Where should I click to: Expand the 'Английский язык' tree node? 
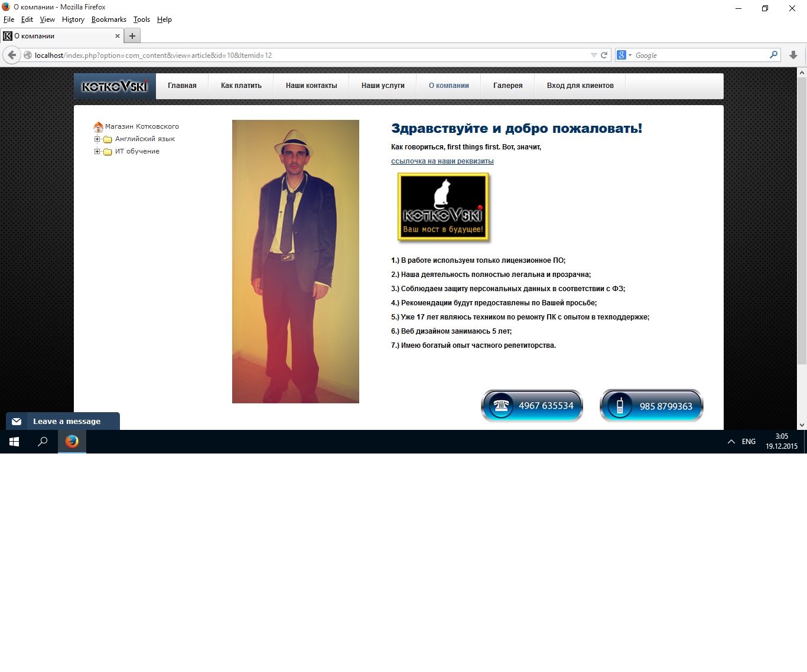tap(97, 139)
